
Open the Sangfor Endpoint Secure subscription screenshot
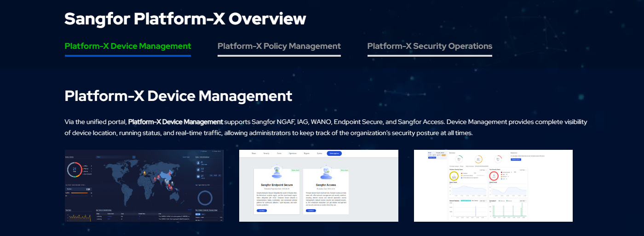click(319, 186)
